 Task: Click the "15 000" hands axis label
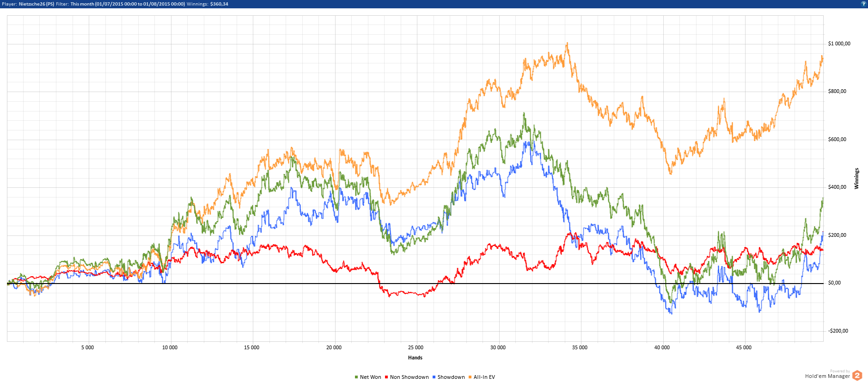point(251,347)
